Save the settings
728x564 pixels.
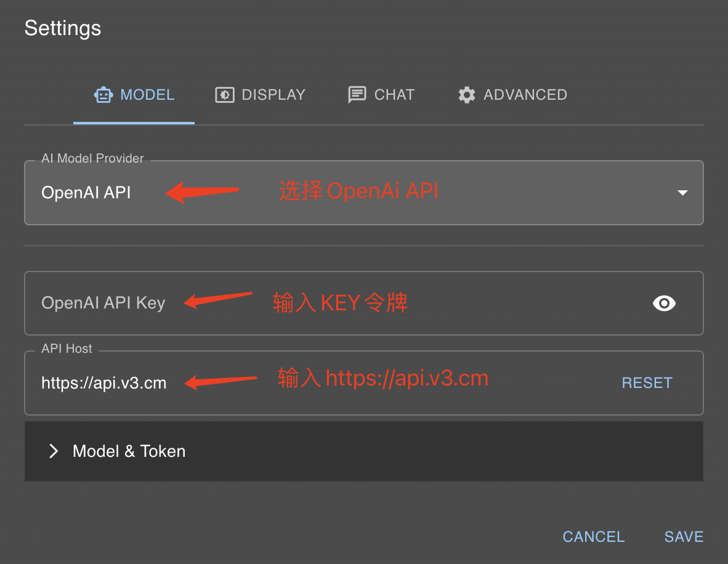click(684, 537)
